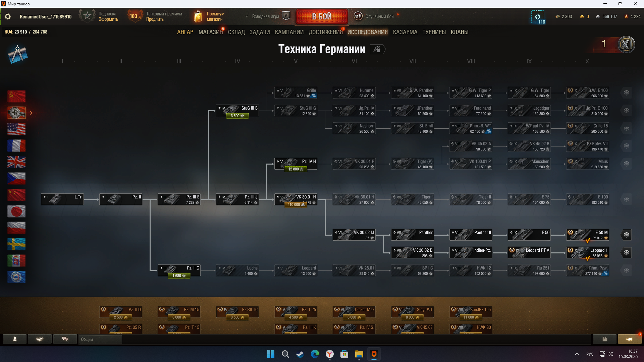Click the Общий chat channel field

(x=101, y=339)
